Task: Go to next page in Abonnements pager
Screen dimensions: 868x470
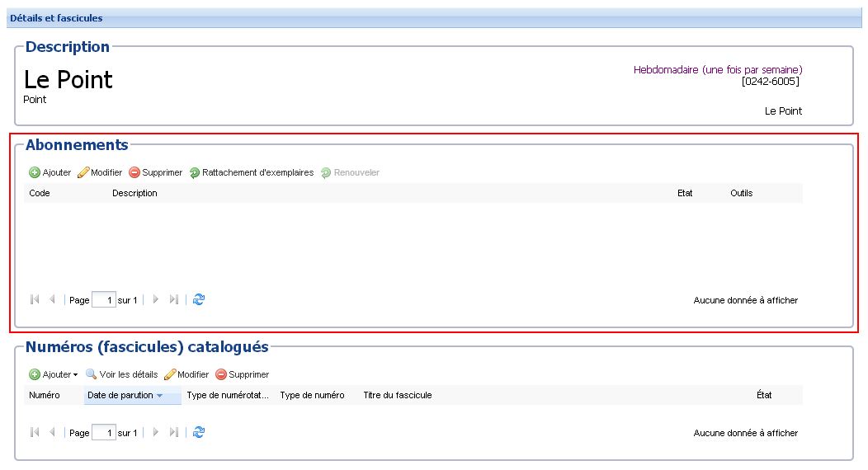Action: [x=156, y=299]
